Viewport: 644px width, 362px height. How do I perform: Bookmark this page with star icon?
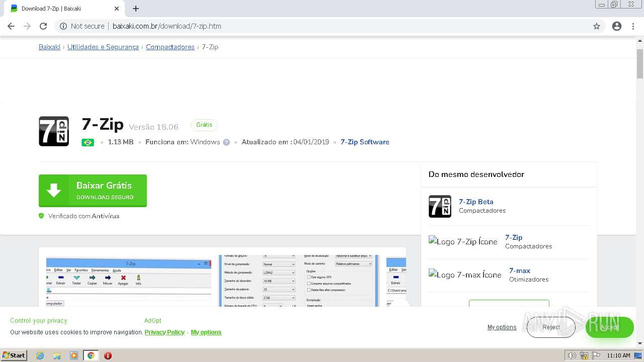click(x=597, y=26)
